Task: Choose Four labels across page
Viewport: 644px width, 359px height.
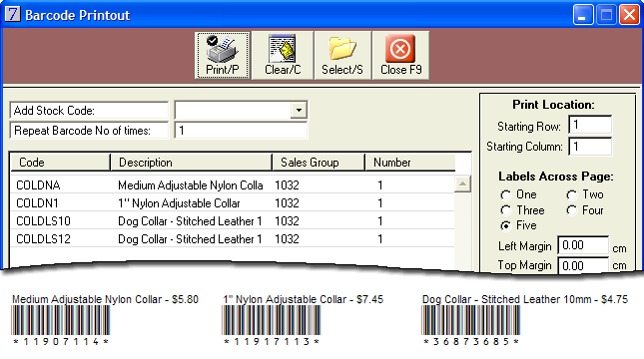Action: coord(572,210)
